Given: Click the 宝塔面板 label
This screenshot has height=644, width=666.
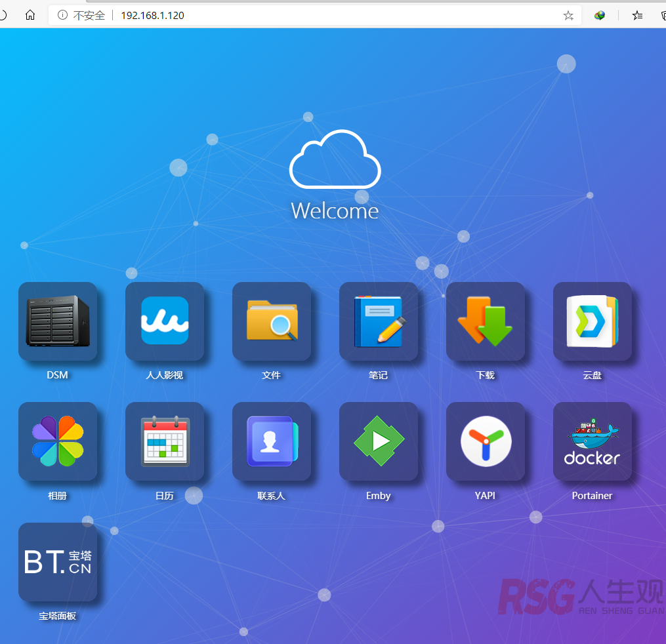Looking at the screenshot, I should [x=57, y=616].
